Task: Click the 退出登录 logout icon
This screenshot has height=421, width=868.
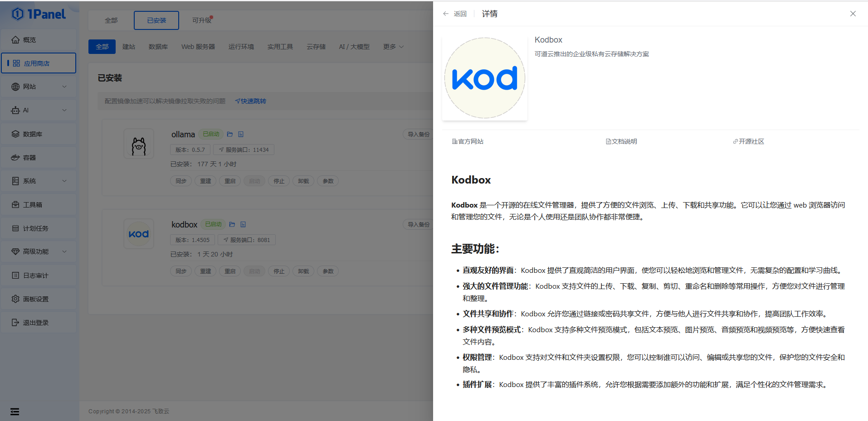Action: (15, 323)
